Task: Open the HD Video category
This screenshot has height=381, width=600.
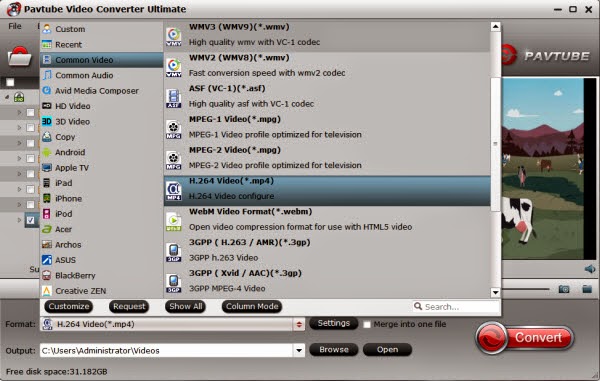Action: point(101,106)
